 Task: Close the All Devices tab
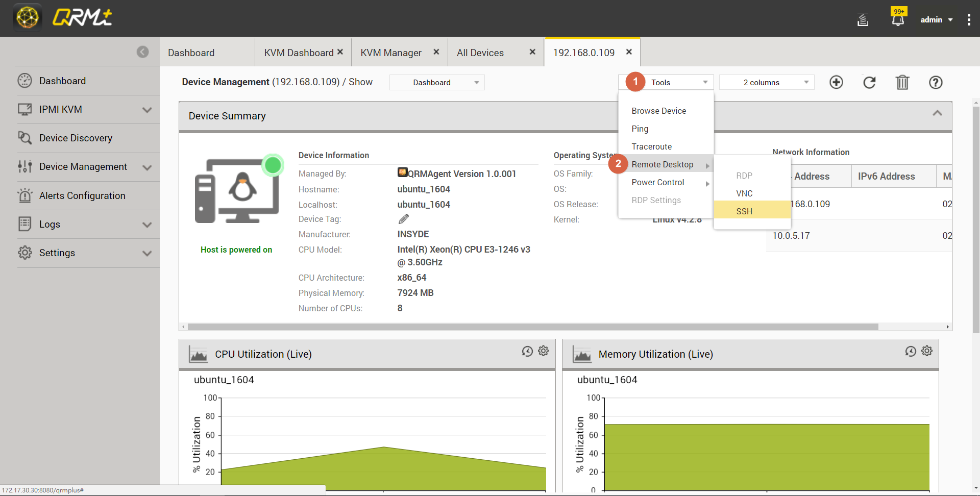click(532, 52)
